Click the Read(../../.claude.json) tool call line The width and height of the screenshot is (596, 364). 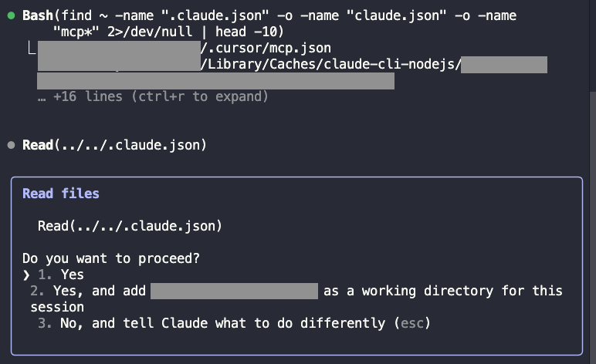[114, 145]
